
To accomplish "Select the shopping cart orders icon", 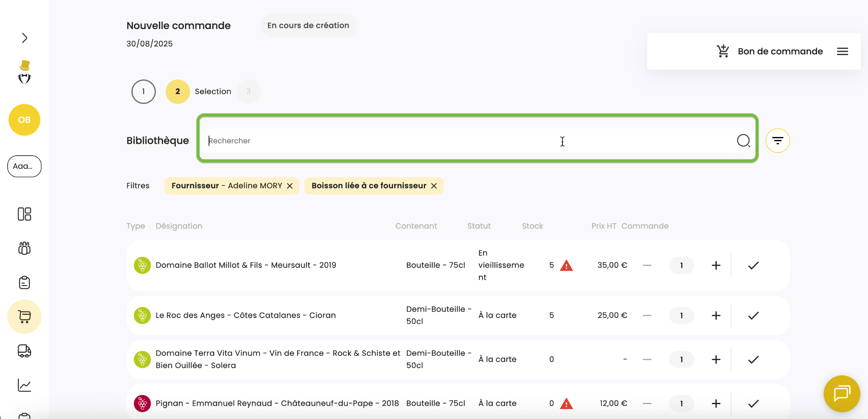I will point(25,317).
